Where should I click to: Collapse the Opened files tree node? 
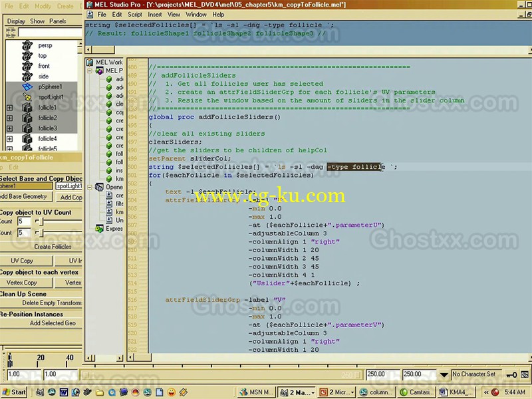pos(90,188)
